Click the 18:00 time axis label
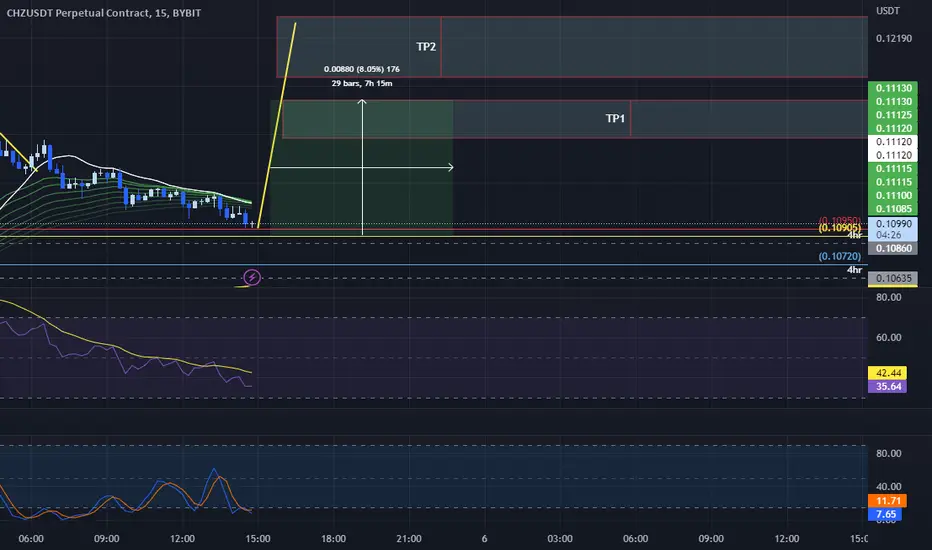This screenshot has width=932, height=550. coord(333,539)
